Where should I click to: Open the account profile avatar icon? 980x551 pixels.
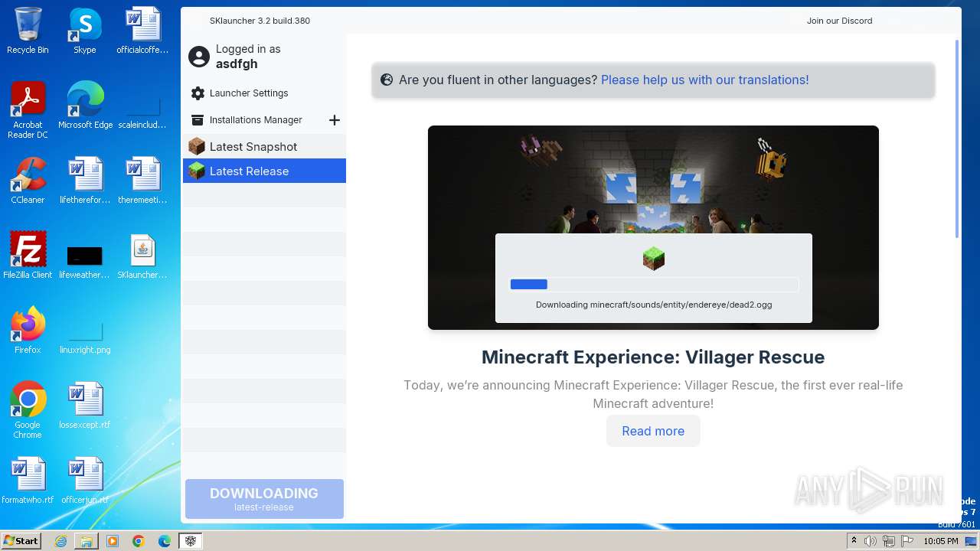pyautogui.click(x=199, y=57)
